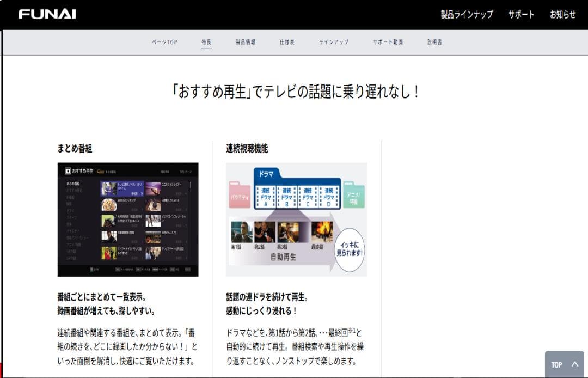588x378 pixels.
Task: Open the ドラマ category in the sidebar image
Action: 74,210
